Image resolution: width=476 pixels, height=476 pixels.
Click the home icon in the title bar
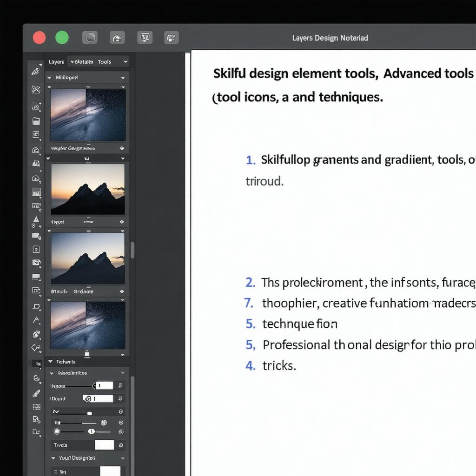coord(117,38)
